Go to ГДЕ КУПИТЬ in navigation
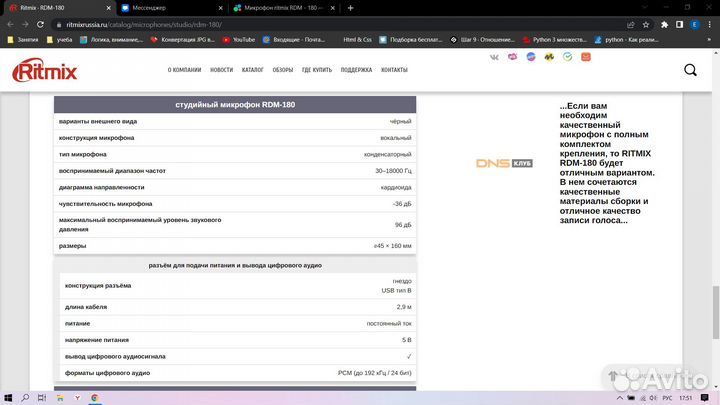Image resolution: width=720 pixels, height=405 pixels. point(318,70)
